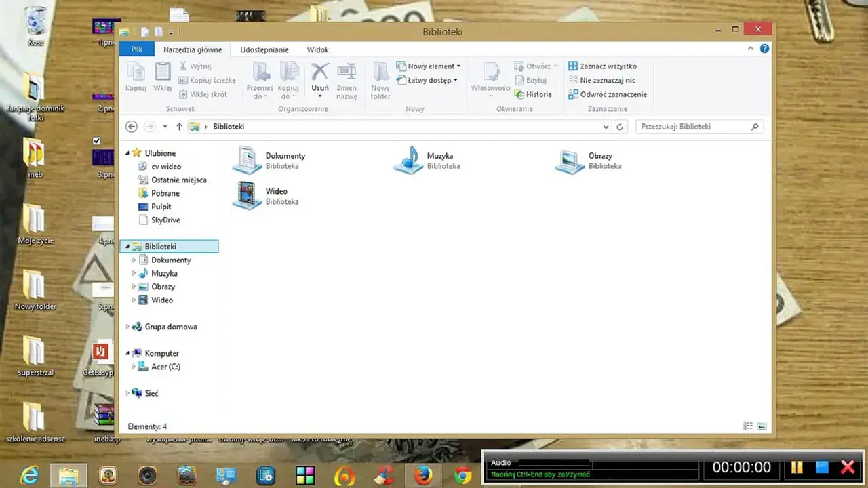Expand the Acer (C:) drive node

point(134,367)
